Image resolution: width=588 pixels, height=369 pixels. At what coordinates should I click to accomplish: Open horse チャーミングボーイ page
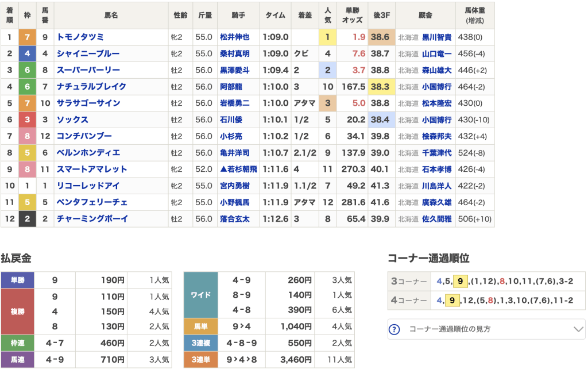(x=92, y=219)
